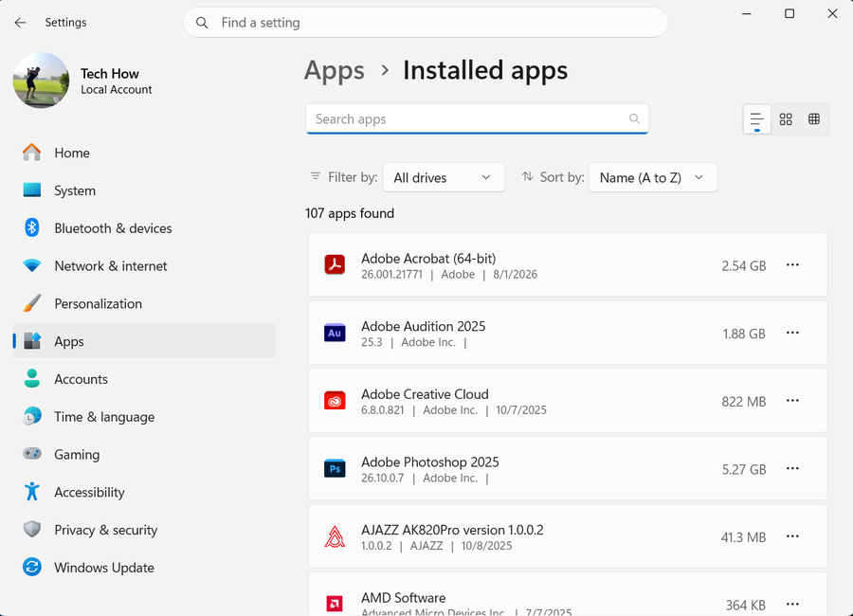Click the 107 apps found text
Viewport: 853px width, 616px height.
[350, 213]
